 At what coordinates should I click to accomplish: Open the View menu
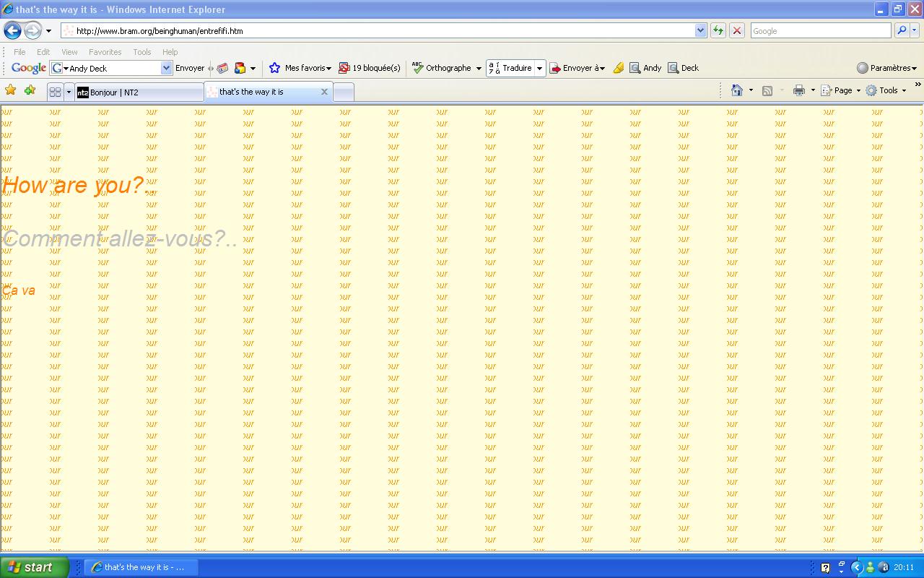pos(69,52)
